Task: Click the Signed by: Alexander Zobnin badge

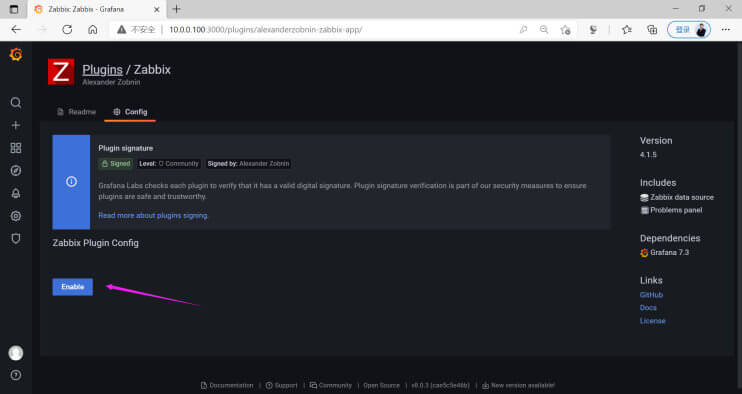Action: point(248,164)
